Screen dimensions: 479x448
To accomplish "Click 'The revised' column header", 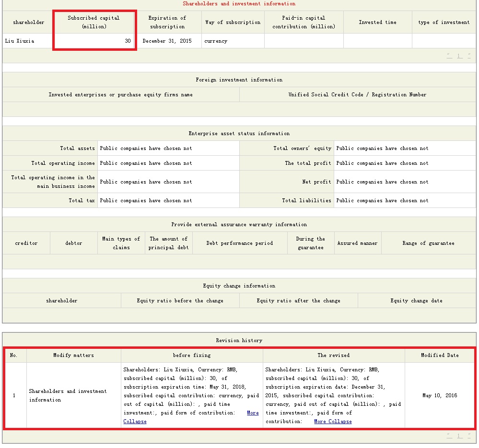I will [334, 355].
